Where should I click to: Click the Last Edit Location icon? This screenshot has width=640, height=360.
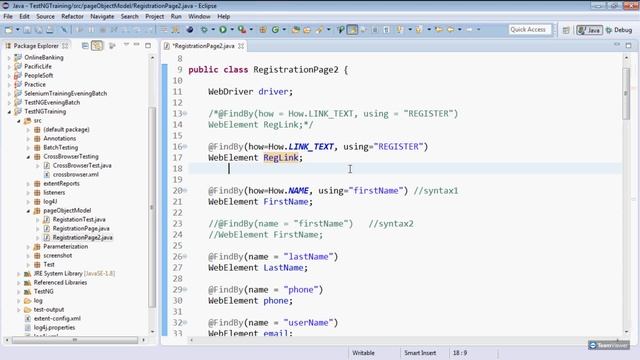439,30
